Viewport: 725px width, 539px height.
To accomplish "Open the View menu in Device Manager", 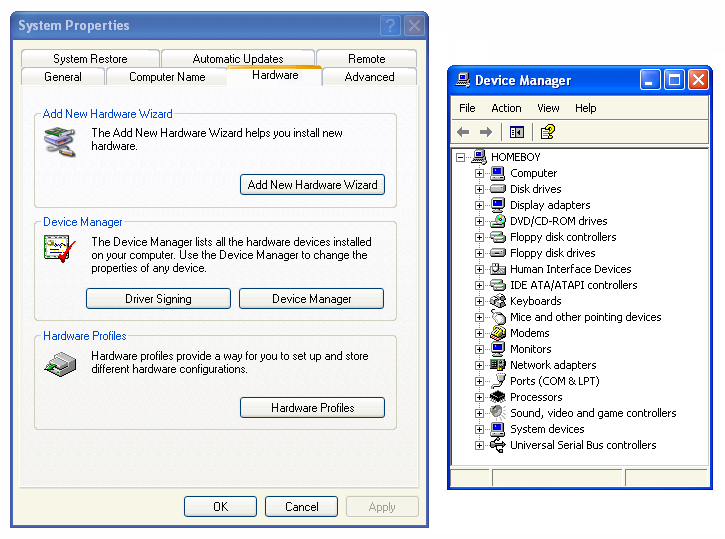I will pos(548,108).
